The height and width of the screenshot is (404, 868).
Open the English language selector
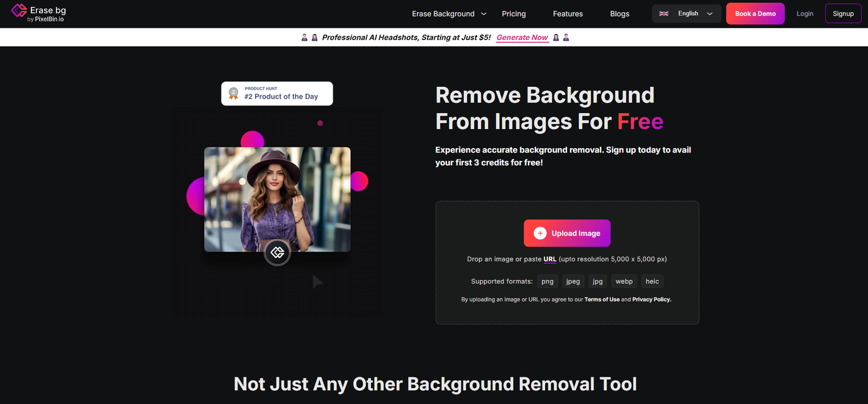tap(687, 14)
